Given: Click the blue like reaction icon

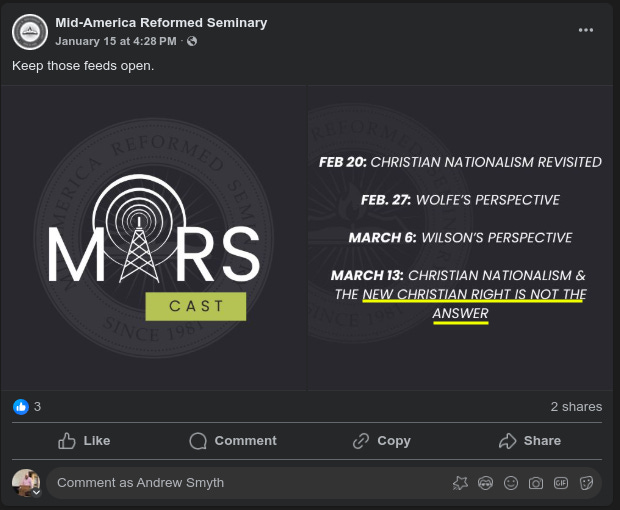Looking at the screenshot, I should tap(21, 406).
